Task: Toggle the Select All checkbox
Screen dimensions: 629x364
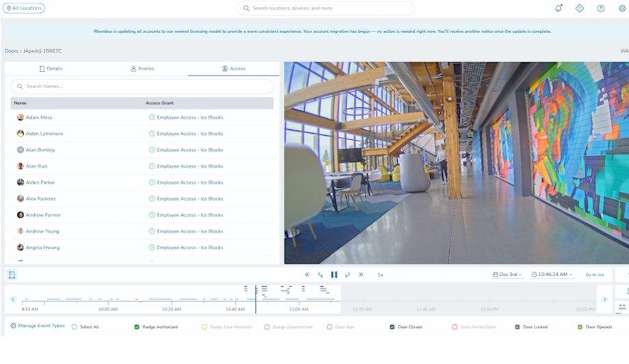Action: (x=74, y=326)
